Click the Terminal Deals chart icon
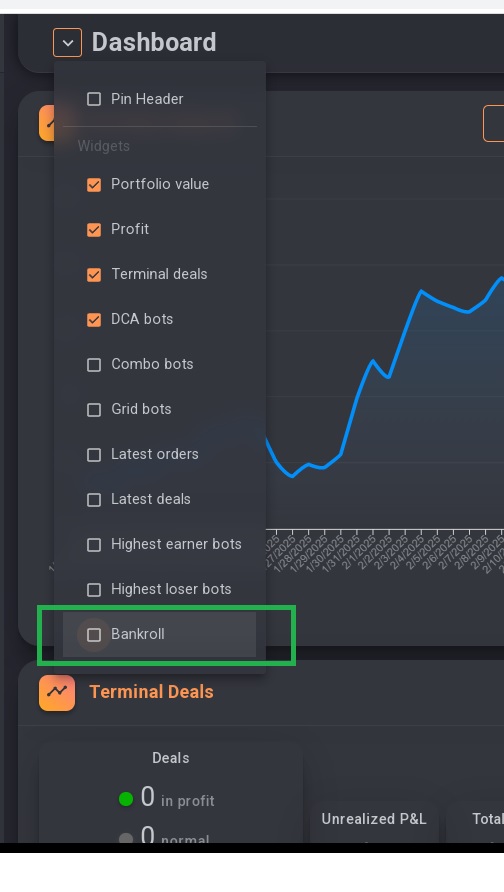This screenshot has width=504, height=892. click(57, 692)
